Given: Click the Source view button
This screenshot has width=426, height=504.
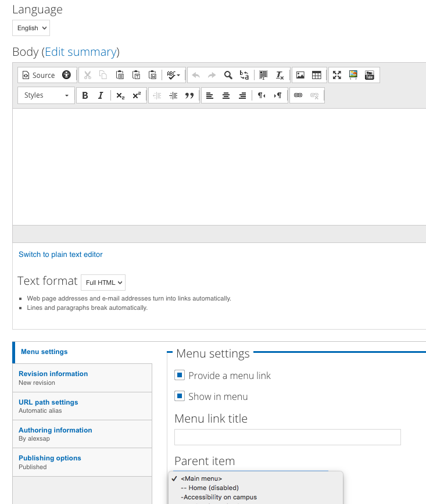Looking at the screenshot, I should click(38, 75).
